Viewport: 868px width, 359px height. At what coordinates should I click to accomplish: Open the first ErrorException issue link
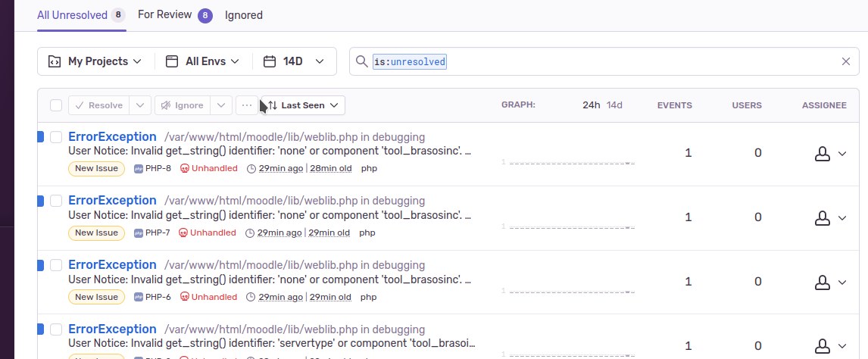[x=112, y=136]
